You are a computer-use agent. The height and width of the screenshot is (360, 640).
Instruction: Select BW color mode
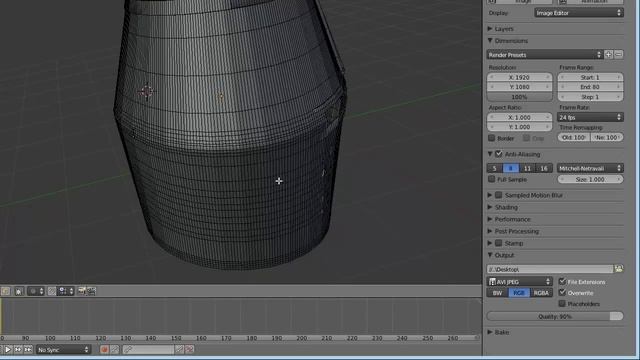[498, 293]
